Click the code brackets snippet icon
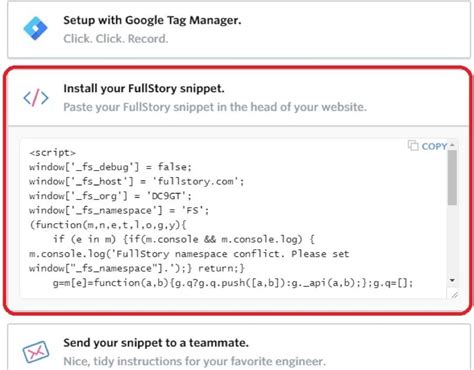 tap(36, 98)
